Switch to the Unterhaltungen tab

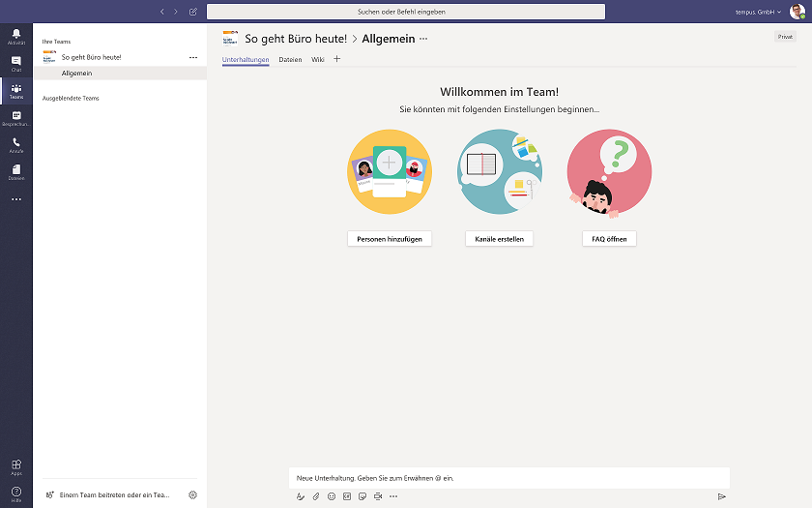click(246, 60)
